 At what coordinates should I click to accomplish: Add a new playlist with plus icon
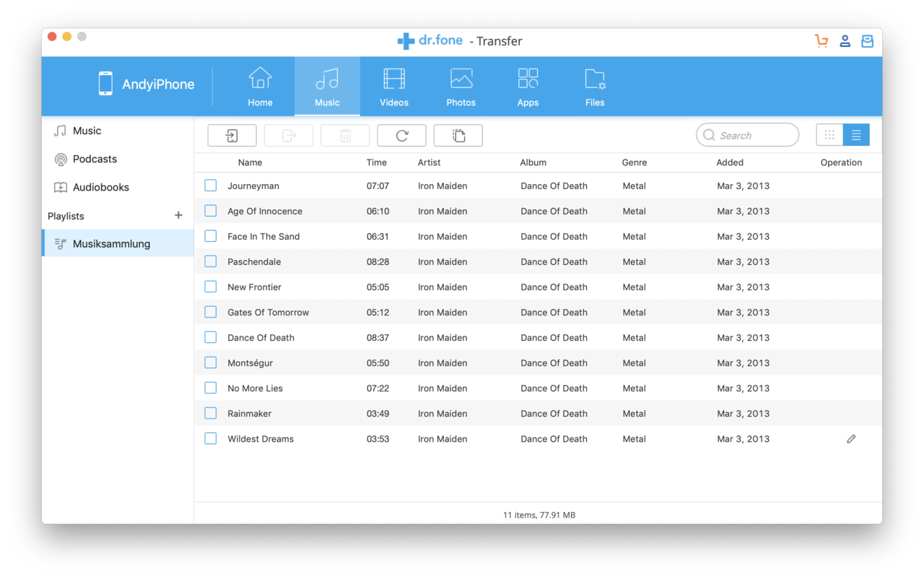178,215
